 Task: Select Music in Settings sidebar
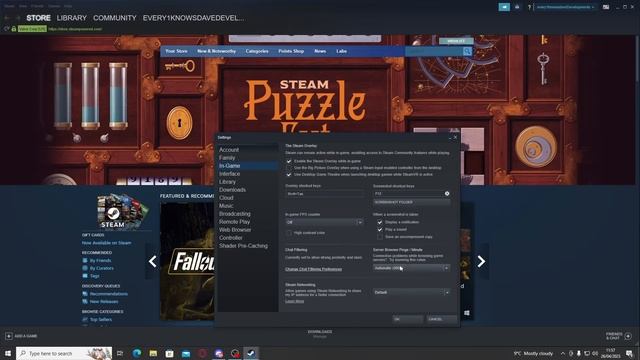click(x=226, y=206)
